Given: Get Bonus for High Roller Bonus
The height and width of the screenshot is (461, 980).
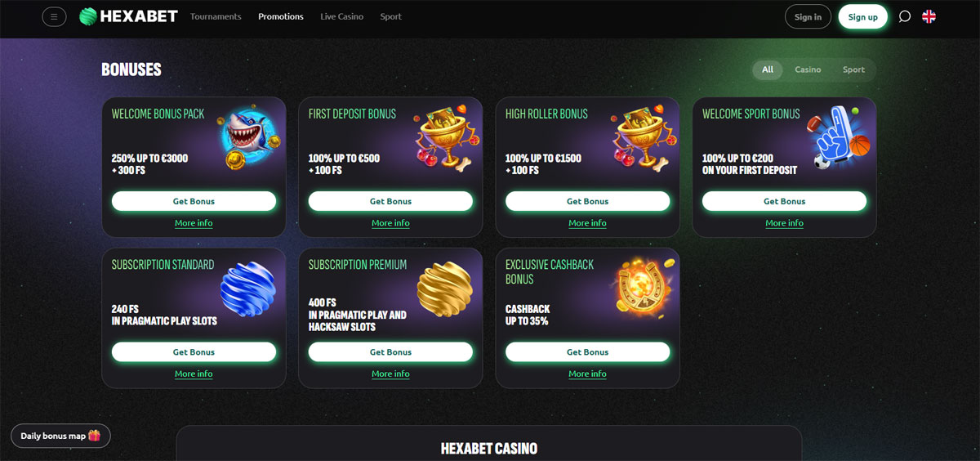Looking at the screenshot, I should coord(587,201).
